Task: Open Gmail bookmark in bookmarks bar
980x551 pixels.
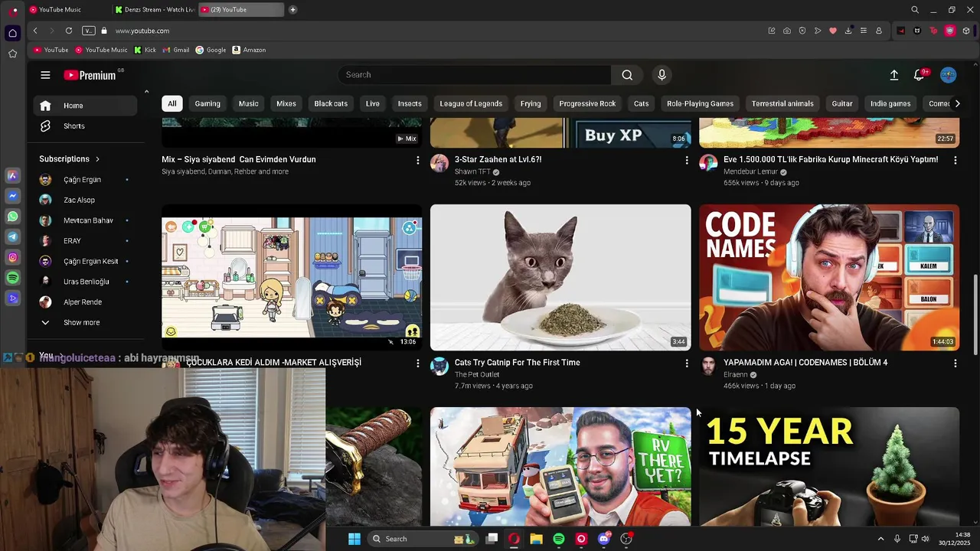Action: click(x=175, y=50)
